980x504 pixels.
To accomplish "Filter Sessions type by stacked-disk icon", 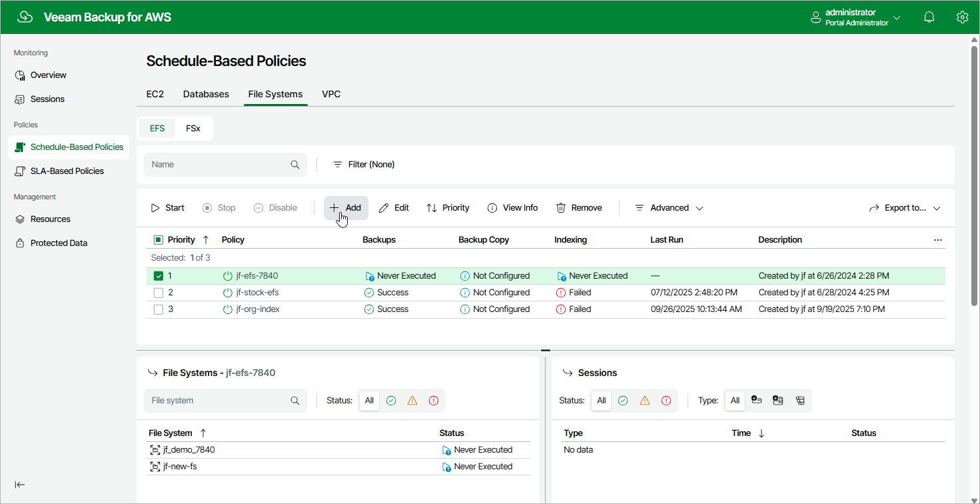I will (x=777, y=400).
